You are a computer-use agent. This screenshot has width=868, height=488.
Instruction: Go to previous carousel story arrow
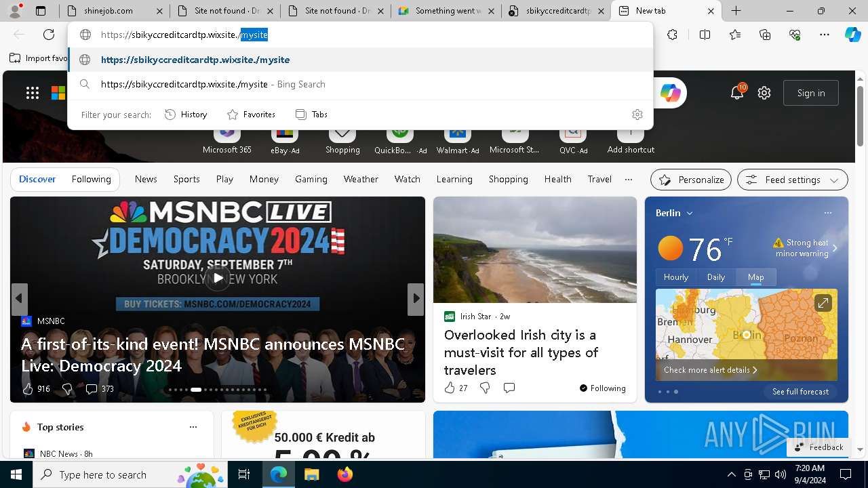[x=20, y=299]
